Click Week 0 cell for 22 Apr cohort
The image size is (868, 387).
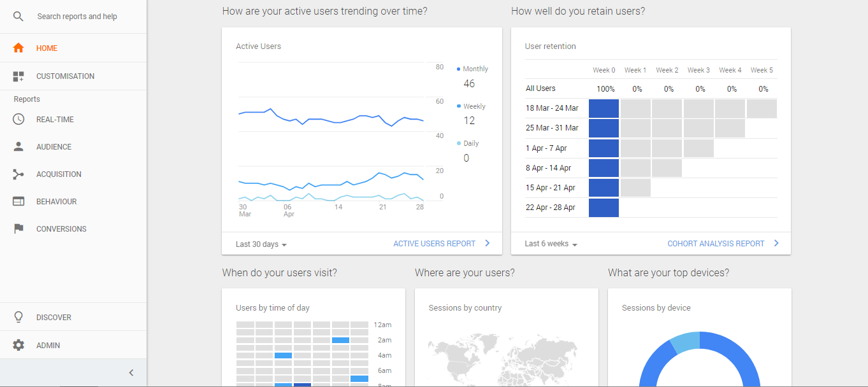pyautogui.click(x=604, y=208)
